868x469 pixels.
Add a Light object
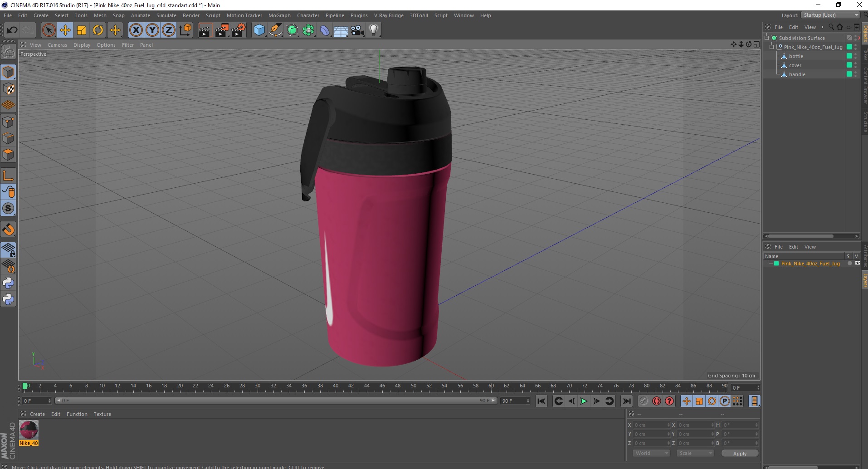pos(374,30)
